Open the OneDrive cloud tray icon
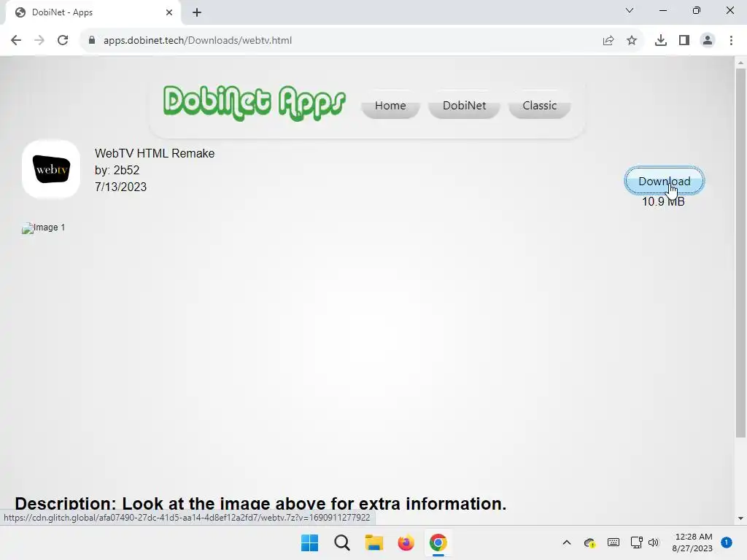The height and width of the screenshot is (560, 747). (589, 542)
